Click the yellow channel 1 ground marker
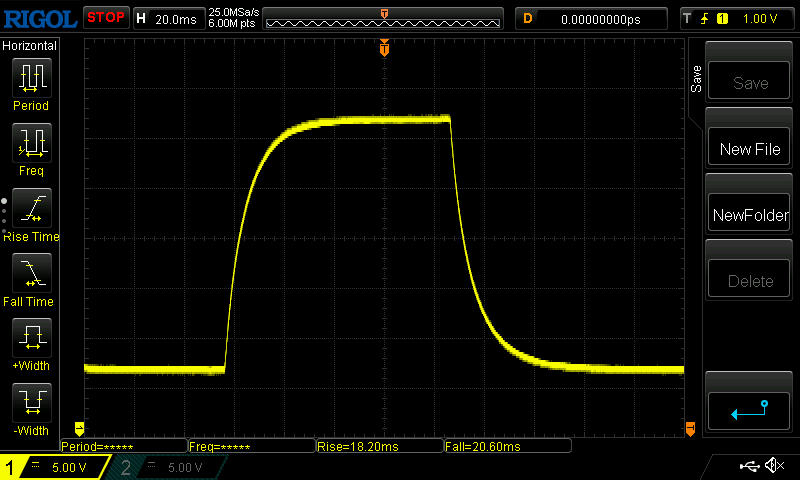Viewport: 800px width, 480px height. pos(79,428)
